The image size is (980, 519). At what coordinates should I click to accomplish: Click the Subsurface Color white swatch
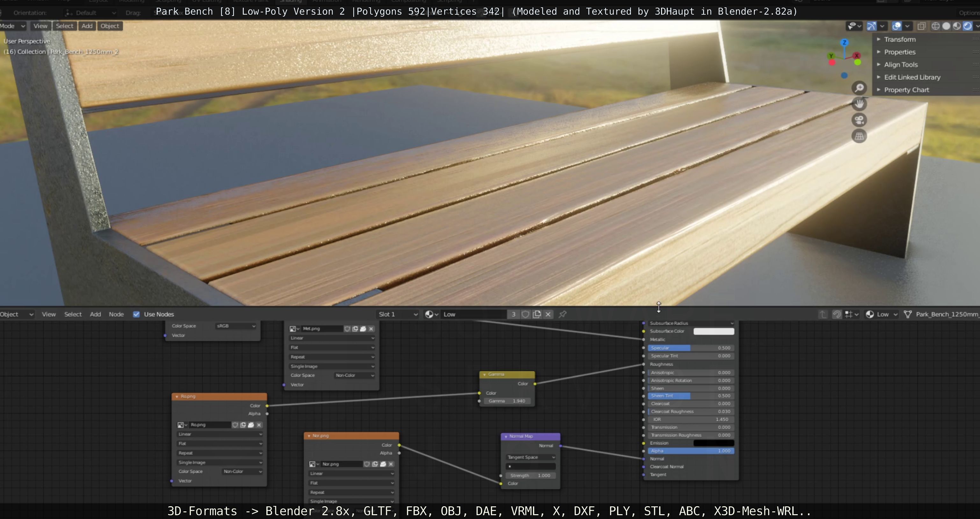(713, 331)
